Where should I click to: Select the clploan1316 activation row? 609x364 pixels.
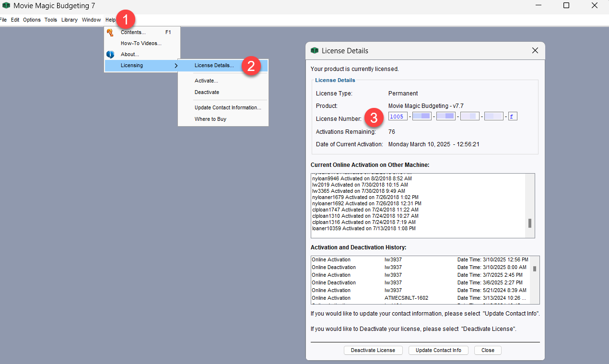pyautogui.click(x=418, y=222)
